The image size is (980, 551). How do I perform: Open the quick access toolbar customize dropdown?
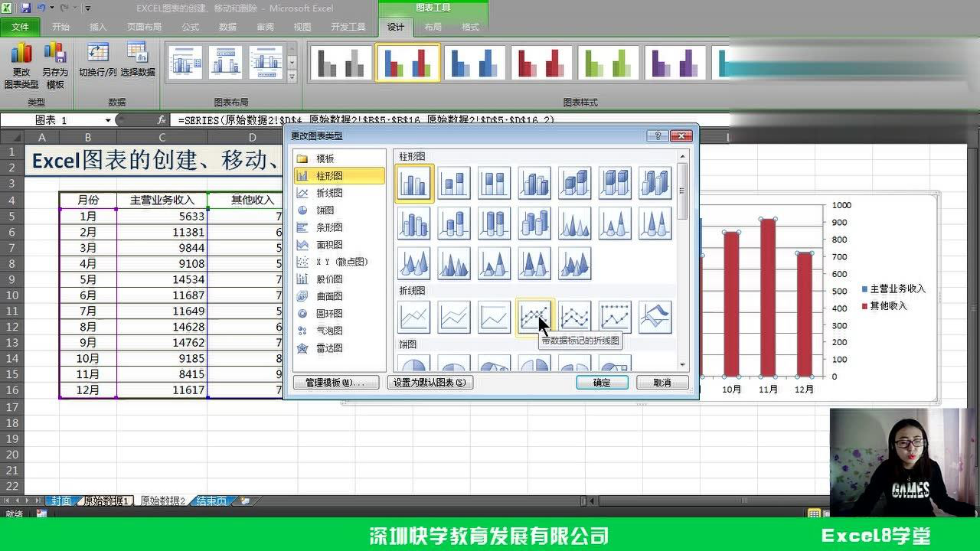(87, 8)
